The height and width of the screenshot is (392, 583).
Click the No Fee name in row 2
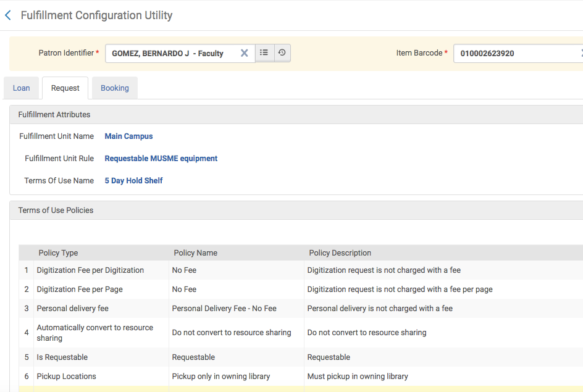[x=184, y=290]
